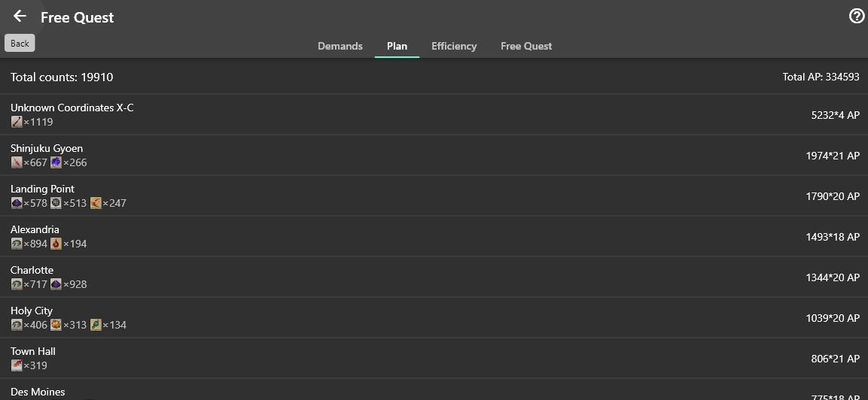Click the Total AP: 334593 label
This screenshot has height=400, width=868.
tap(821, 77)
